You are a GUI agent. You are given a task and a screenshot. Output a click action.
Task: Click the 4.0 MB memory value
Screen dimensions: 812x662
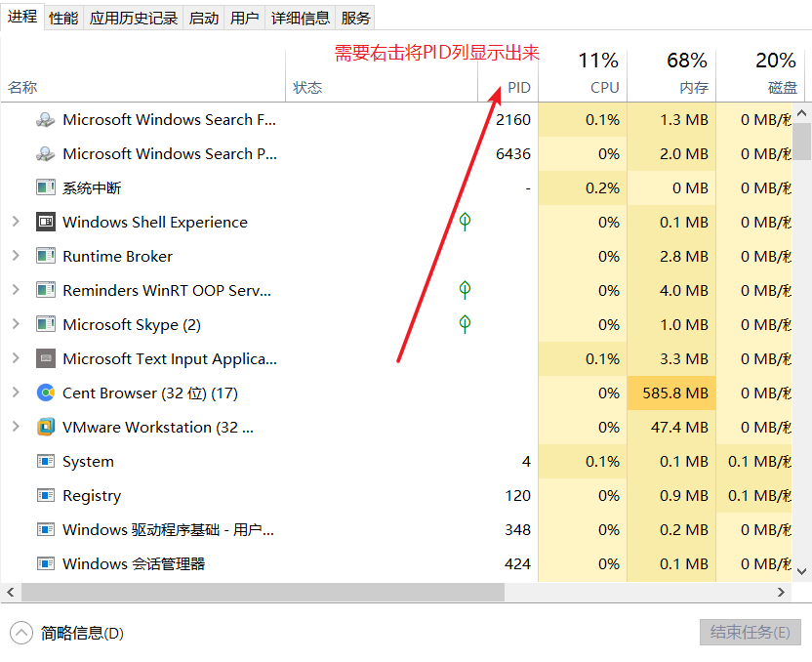[683, 290]
